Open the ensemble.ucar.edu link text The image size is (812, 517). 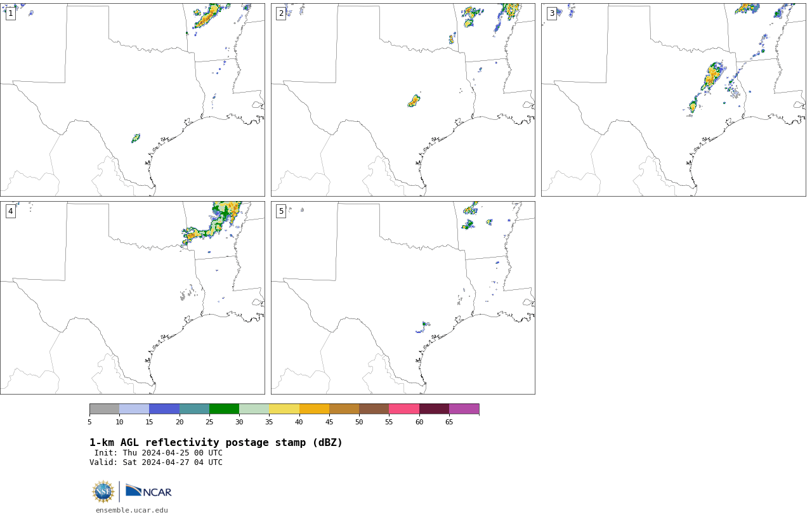point(132,510)
